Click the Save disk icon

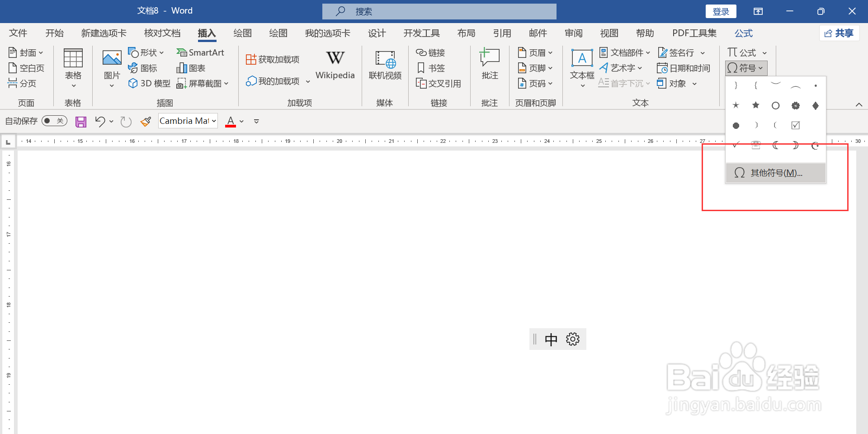click(81, 122)
